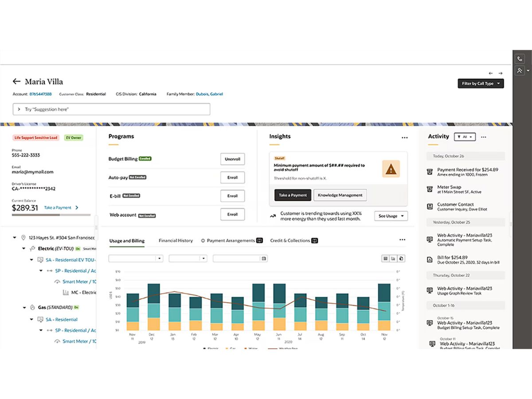The image size is (532, 399).
Task: Click the location pin icon for 123 Hayes St.
Action: pyautogui.click(x=23, y=238)
